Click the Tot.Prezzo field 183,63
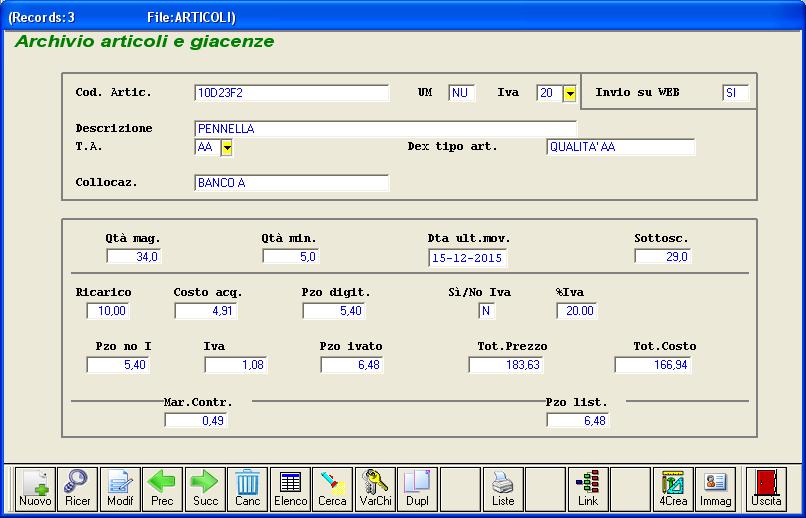 (506, 365)
